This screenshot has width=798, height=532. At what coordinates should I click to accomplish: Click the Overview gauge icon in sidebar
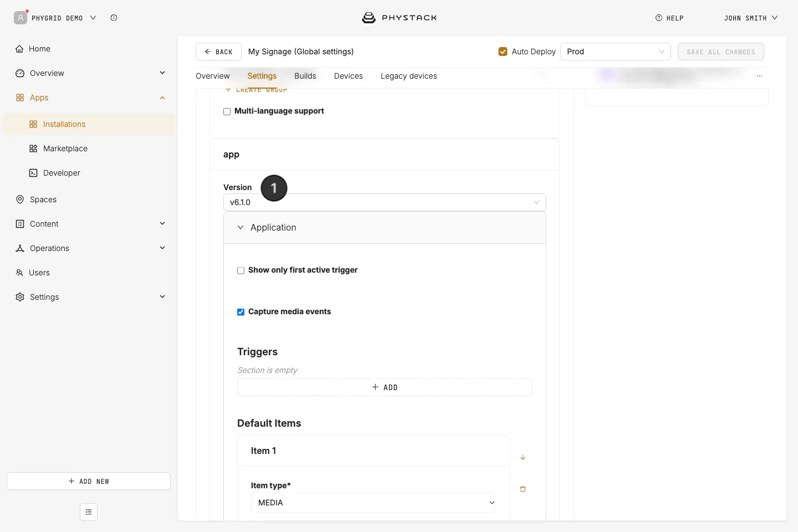click(20, 73)
